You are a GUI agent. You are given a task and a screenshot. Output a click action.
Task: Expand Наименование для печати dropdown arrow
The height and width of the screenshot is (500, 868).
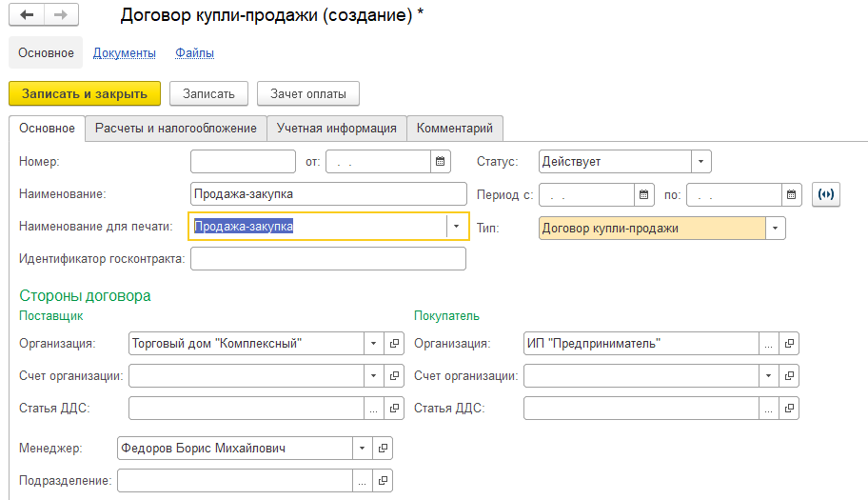[x=456, y=227]
